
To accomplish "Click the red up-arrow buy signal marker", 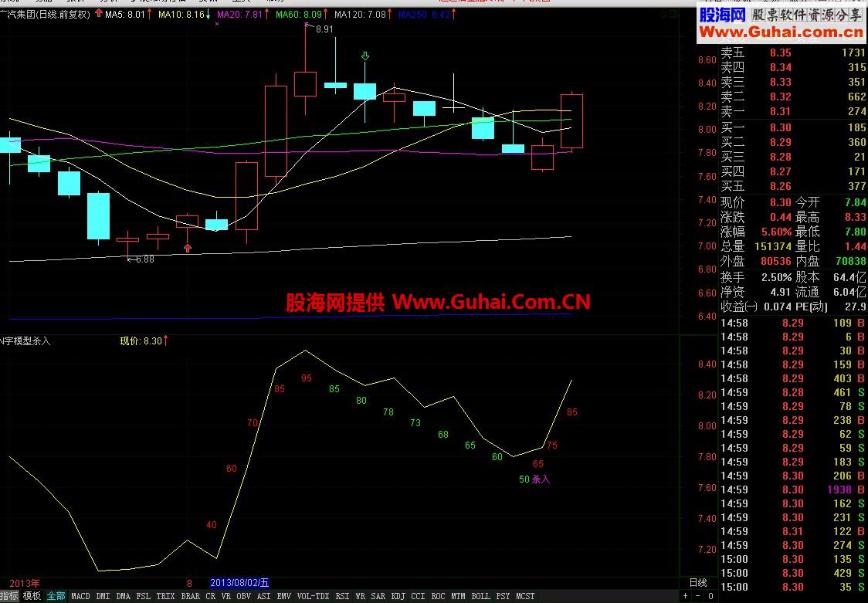I will [x=188, y=248].
